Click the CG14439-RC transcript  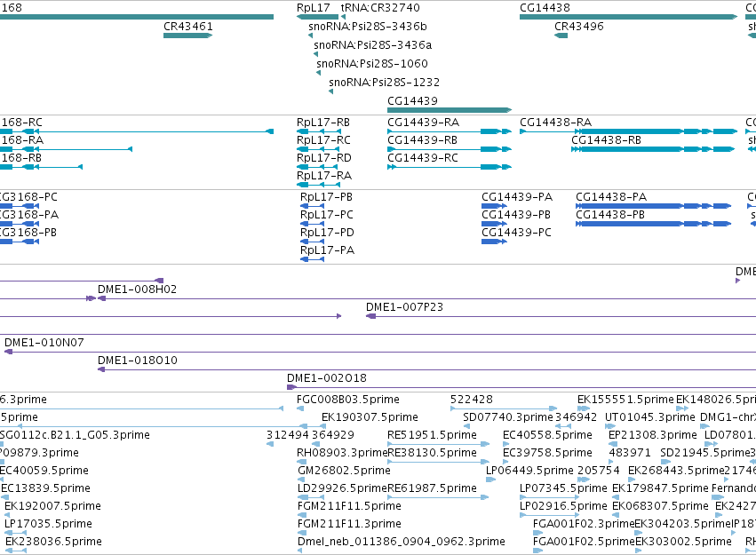pyautogui.click(x=450, y=167)
